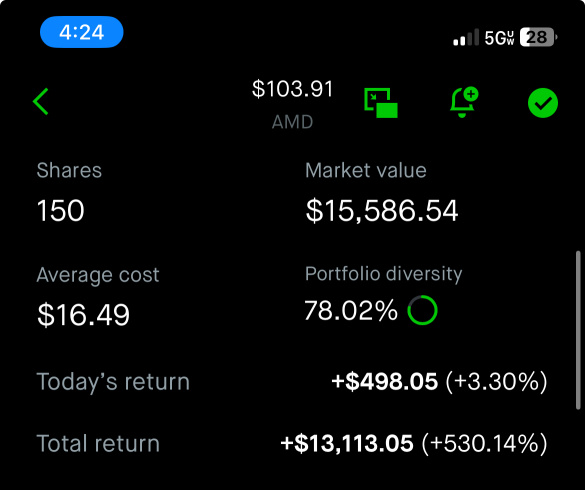
Task: Tap the +$498.05 today's return amount
Action: point(385,381)
